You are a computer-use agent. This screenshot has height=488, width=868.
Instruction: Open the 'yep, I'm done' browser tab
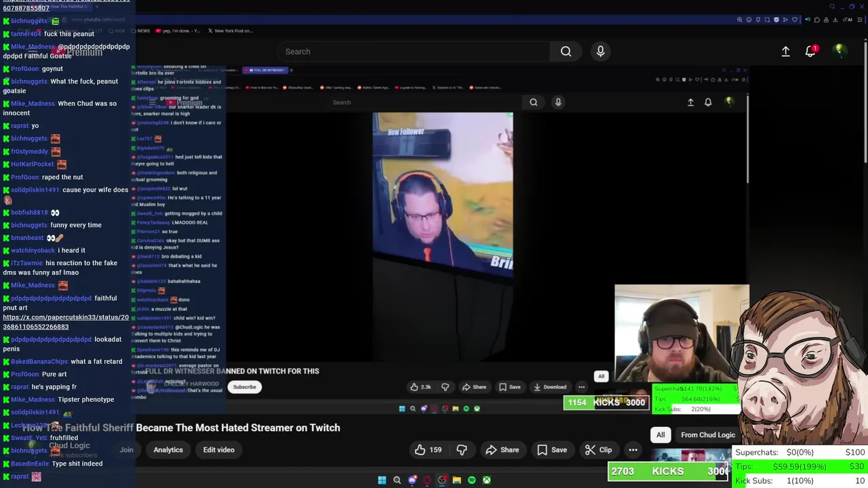tap(178, 30)
